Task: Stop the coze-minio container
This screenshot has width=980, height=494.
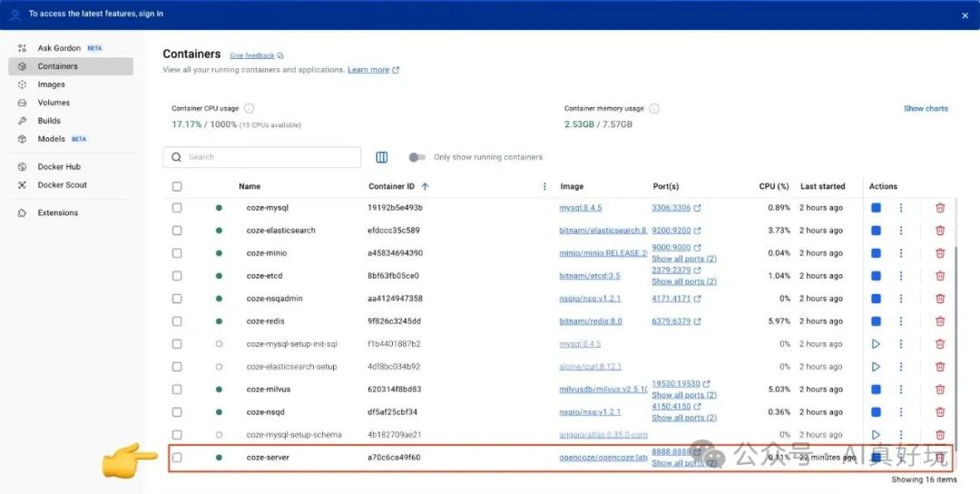Action: [876, 253]
